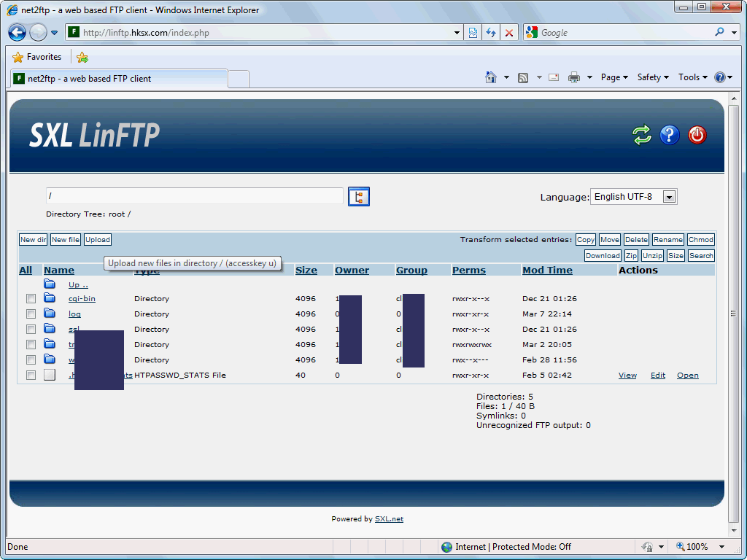747x560 pixels.
Task: Click the HTPASSWD_STATS file icon
Action: (x=50, y=375)
